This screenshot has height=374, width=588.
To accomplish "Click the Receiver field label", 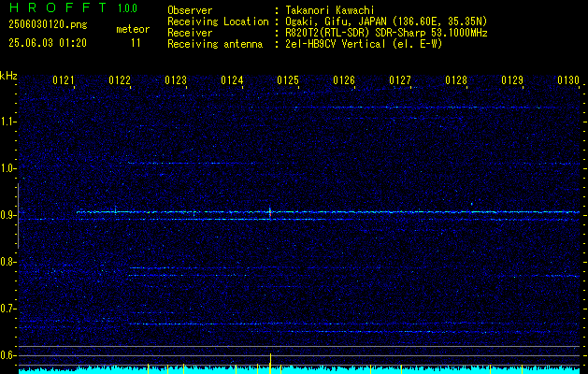I will pyautogui.click(x=190, y=33).
